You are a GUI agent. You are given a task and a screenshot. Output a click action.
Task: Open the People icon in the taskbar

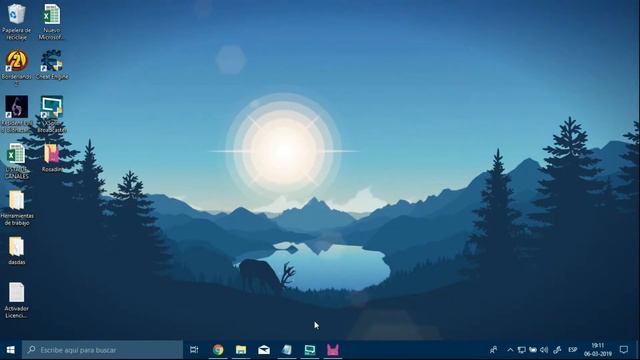tap(493, 350)
